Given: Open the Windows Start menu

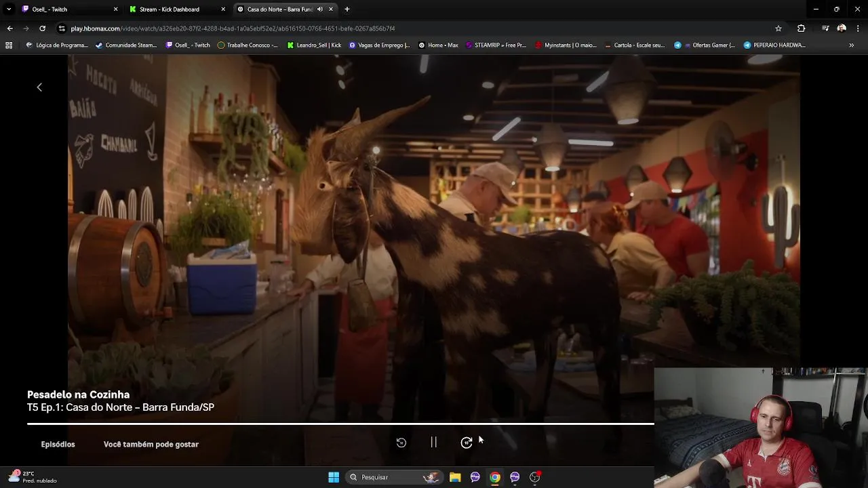Looking at the screenshot, I should [x=334, y=477].
